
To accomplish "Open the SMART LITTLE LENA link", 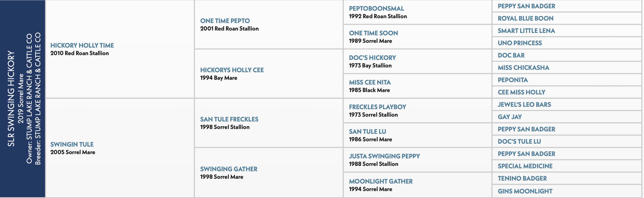I will tap(526, 31).
